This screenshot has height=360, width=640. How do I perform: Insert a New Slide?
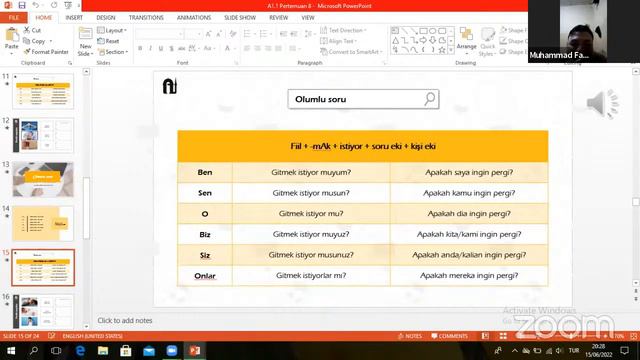pyautogui.click(x=85, y=42)
